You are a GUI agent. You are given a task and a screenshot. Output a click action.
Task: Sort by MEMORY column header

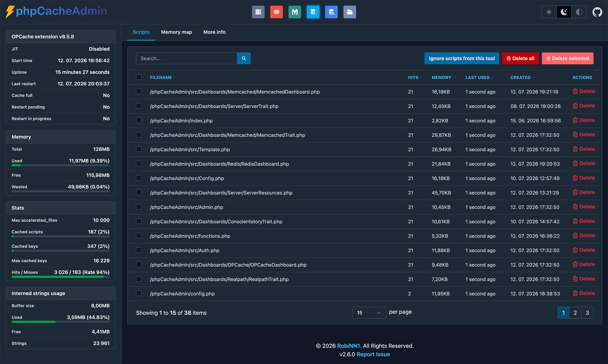pos(444,78)
